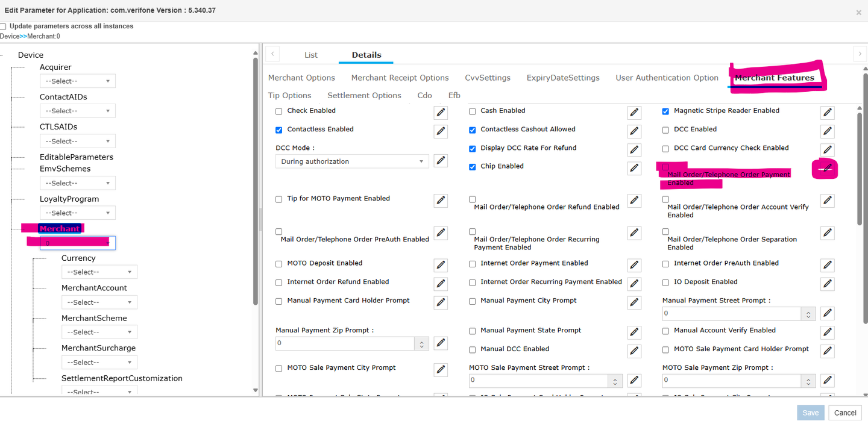Disable Magnetic Stripe Reader Enabled checkbox
This screenshot has height=427, width=868.
point(665,111)
